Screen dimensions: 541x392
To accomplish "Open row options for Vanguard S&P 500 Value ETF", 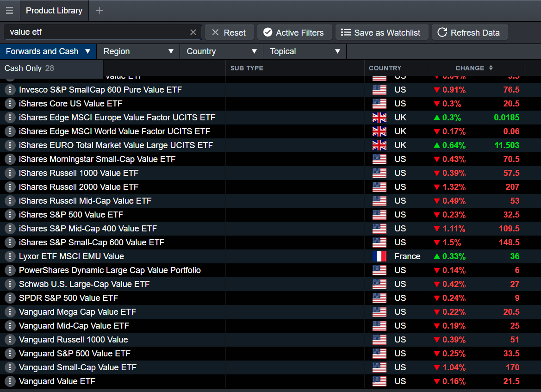I will (10, 354).
